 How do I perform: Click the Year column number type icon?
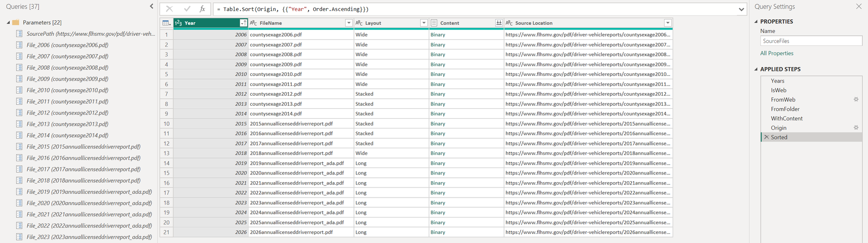[178, 23]
